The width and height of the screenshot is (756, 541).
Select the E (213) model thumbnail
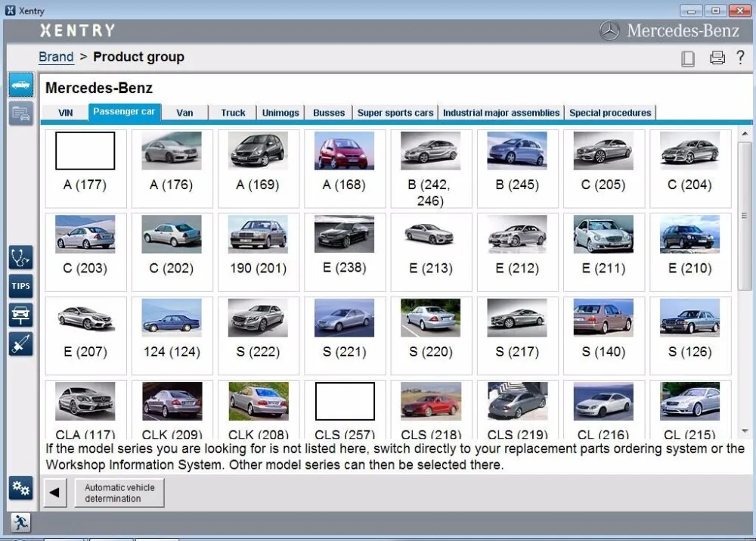(x=431, y=234)
